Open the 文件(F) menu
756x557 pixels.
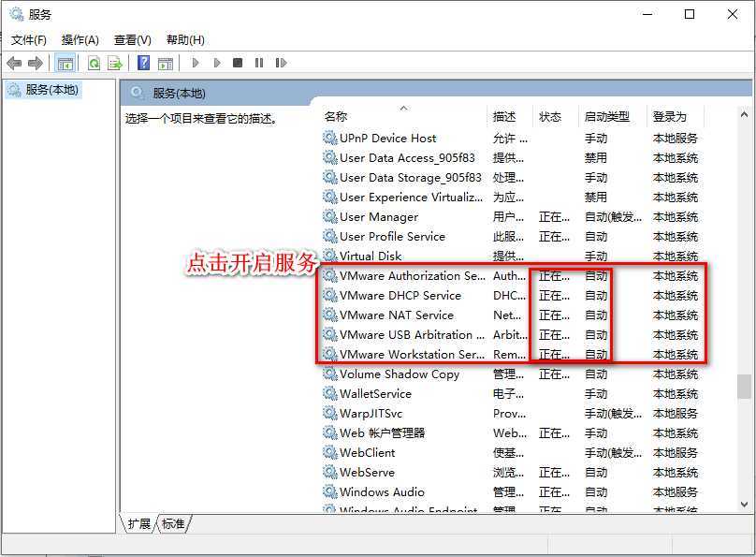tap(29, 40)
